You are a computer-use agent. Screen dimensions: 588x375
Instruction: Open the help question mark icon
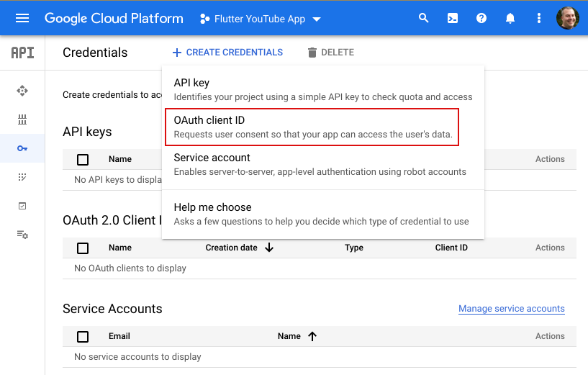point(481,19)
